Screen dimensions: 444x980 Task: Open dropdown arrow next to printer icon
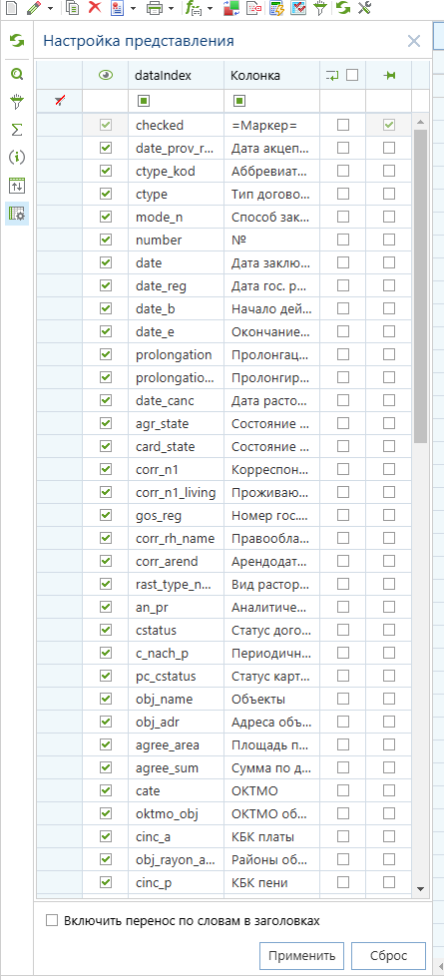pyautogui.click(x=171, y=8)
